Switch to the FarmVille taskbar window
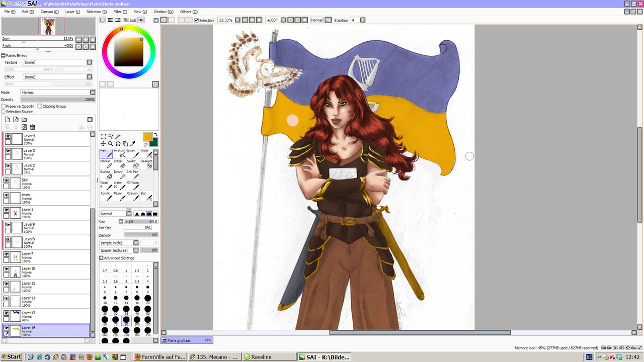 pos(160,357)
